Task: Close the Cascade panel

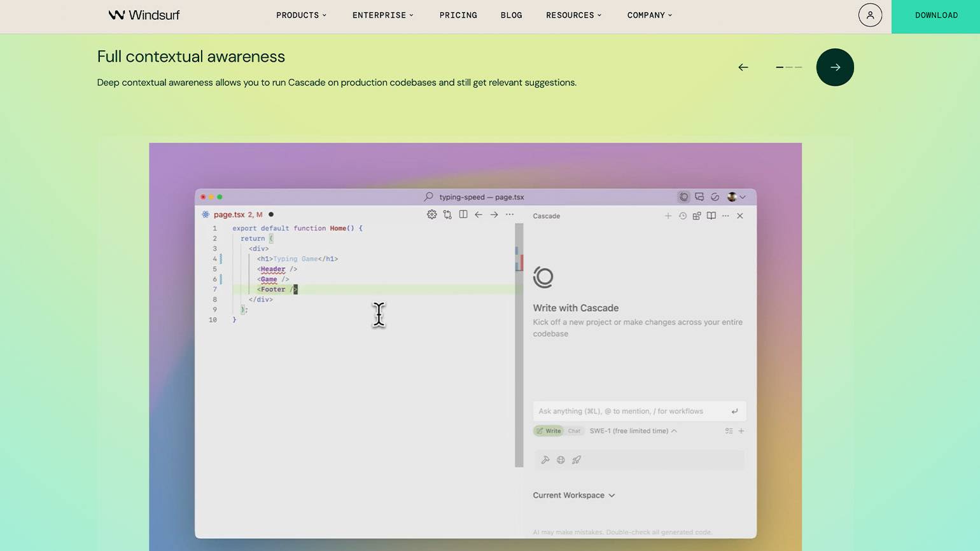Action: (740, 216)
